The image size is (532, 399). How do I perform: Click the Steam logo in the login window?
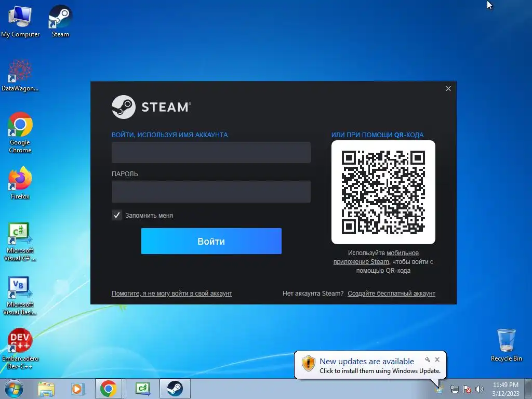pos(151,107)
